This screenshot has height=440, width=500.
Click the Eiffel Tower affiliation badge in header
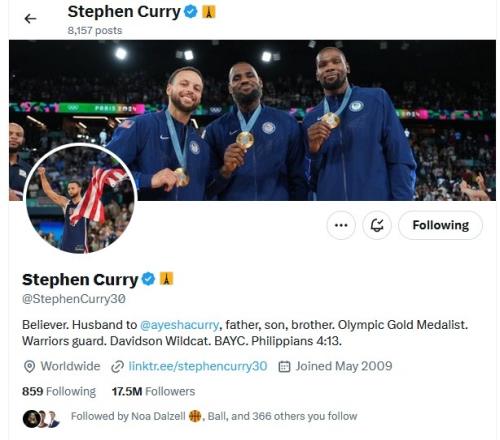(209, 12)
